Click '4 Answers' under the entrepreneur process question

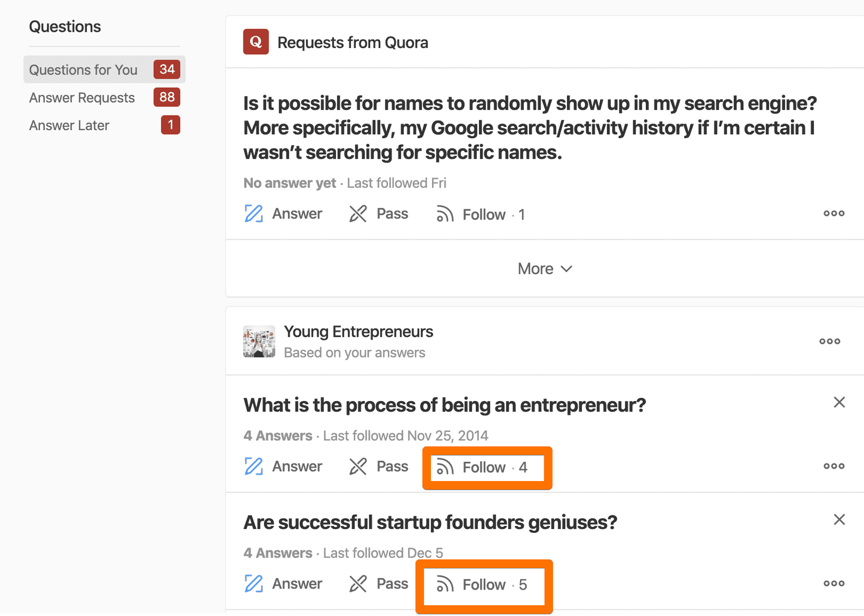[278, 436]
